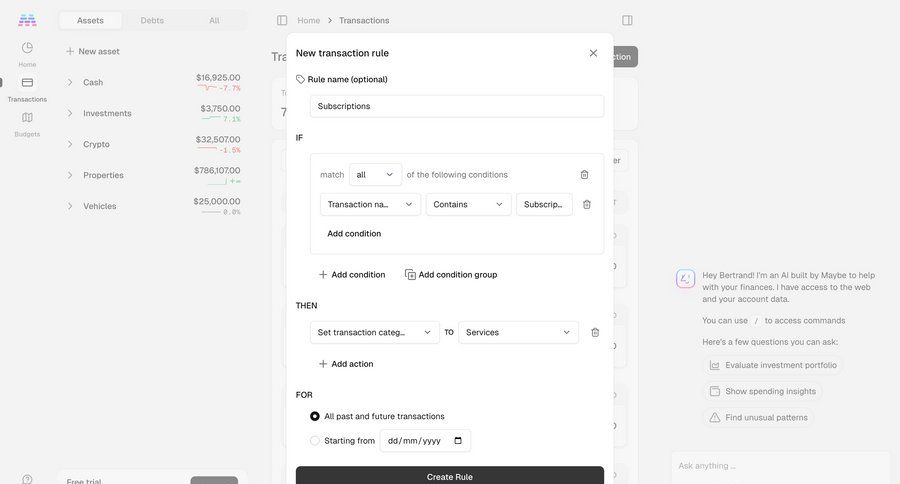Switch to the Debts tab
The image size is (900, 484).
pos(152,20)
